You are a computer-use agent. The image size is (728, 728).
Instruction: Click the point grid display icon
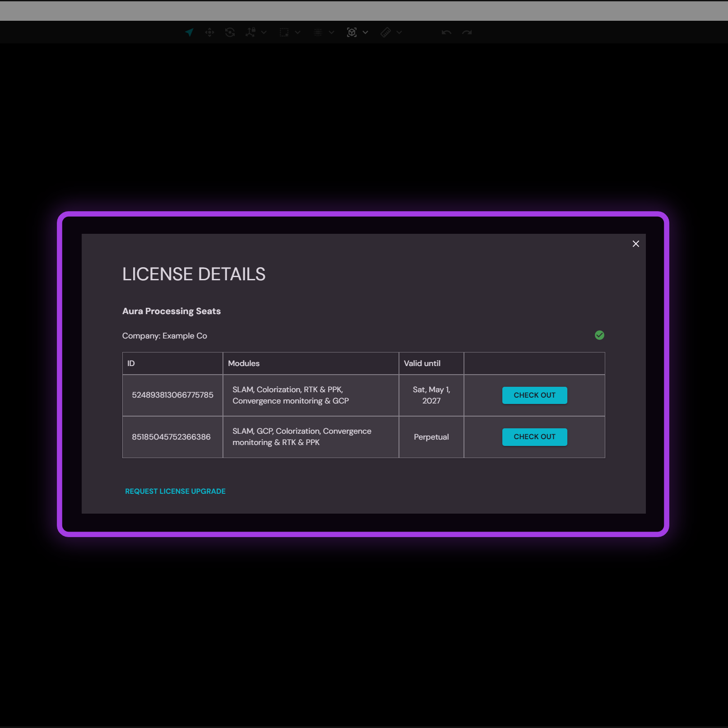(x=318, y=32)
